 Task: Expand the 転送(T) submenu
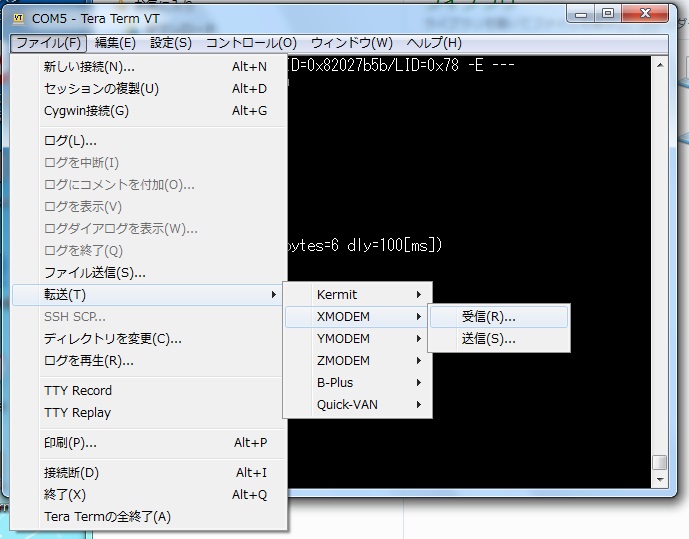tap(147, 295)
